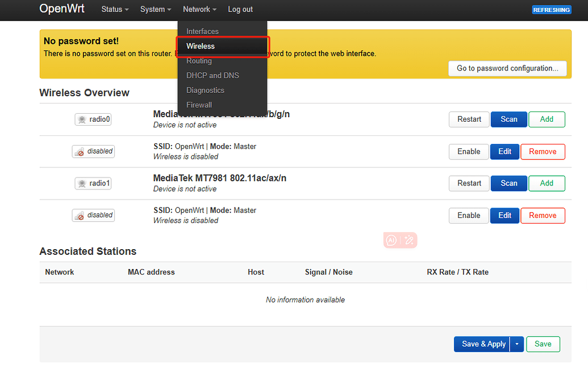Viewport: 588px width, 372px height.
Task: Click the No information available text
Action: point(305,300)
